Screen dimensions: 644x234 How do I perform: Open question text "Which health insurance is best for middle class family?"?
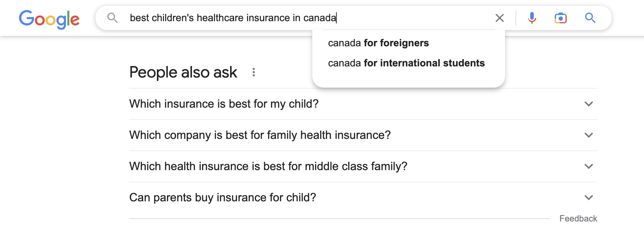(268, 167)
